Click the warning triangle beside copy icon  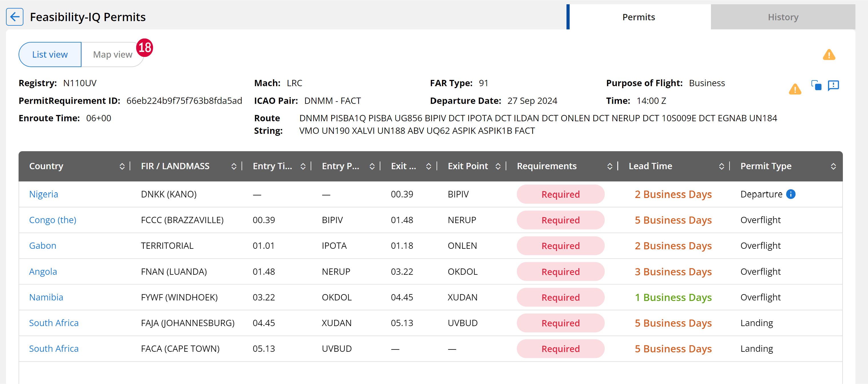795,89
